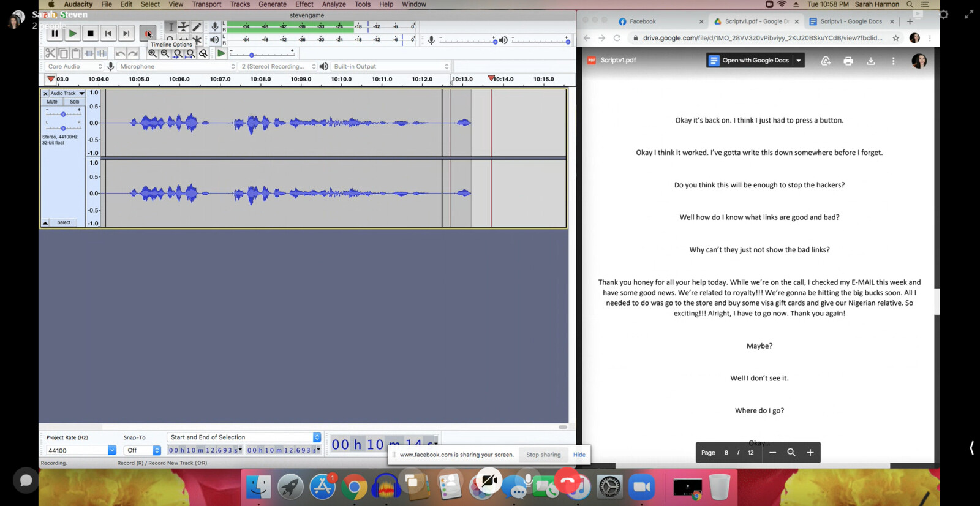
Task: Select the Draw (pencil) tool
Action: click(x=197, y=27)
